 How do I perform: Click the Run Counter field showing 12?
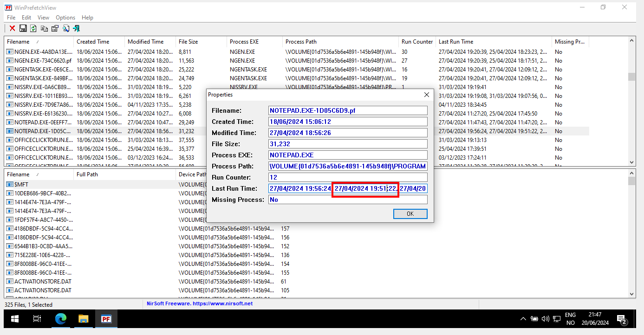click(348, 177)
